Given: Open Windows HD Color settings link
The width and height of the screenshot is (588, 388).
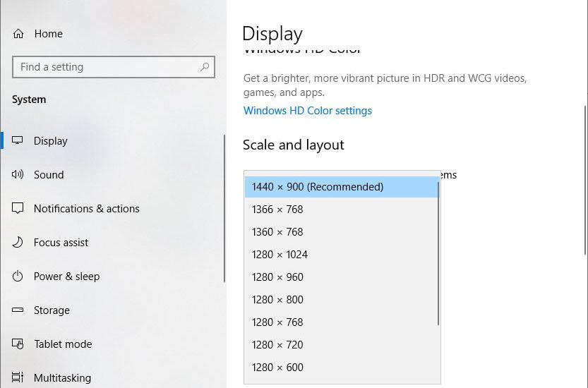Looking at the screenshot, I should 308,111.
